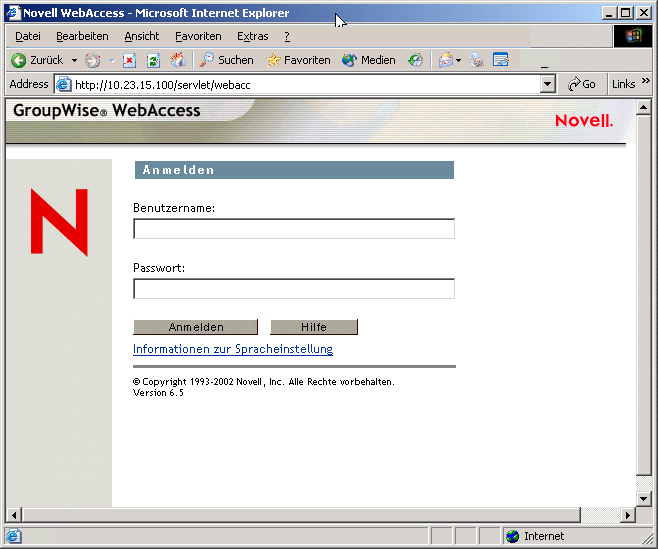
Task: Open the Medien toolbar button
Action: [x=368, y=60]
